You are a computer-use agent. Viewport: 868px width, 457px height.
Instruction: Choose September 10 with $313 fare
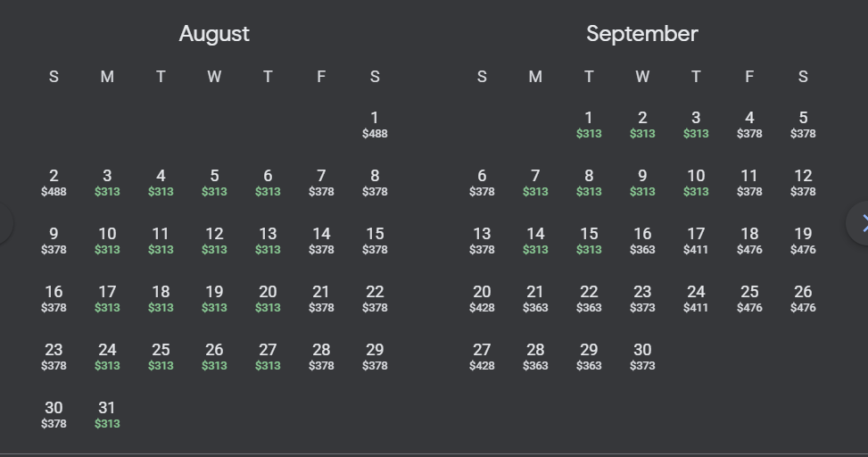[696, 182]
